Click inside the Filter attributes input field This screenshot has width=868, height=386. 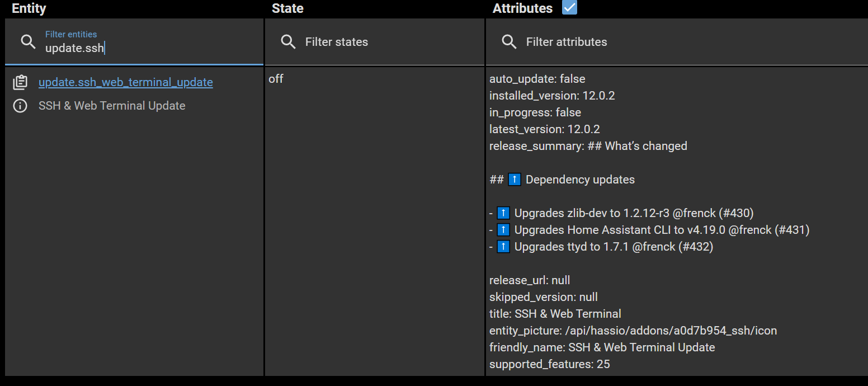tap(587, 41)
